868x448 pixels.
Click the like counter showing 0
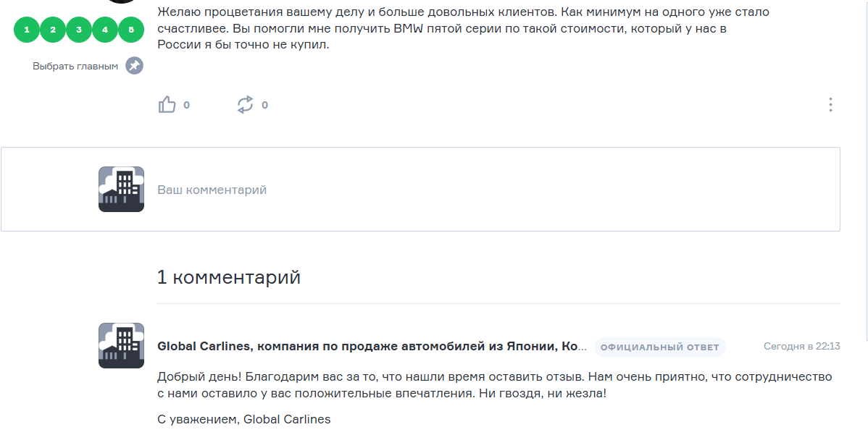tap(186, 105)
